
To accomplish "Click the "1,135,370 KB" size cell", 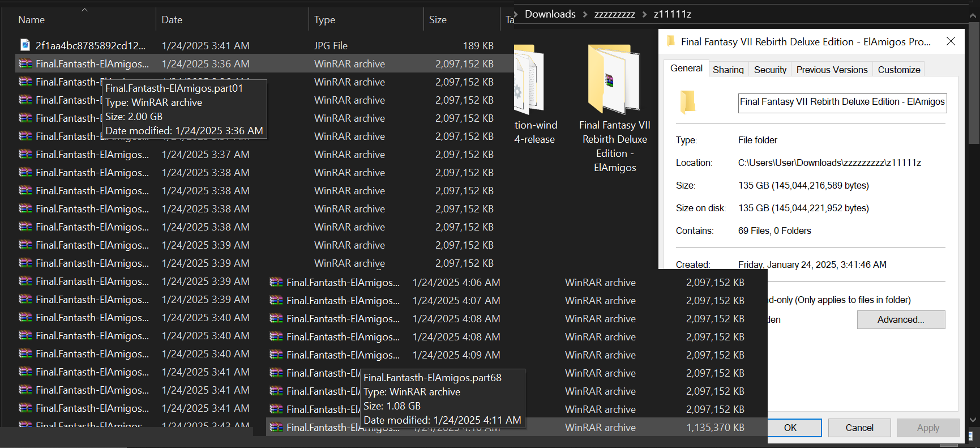I will pos(716,427).
